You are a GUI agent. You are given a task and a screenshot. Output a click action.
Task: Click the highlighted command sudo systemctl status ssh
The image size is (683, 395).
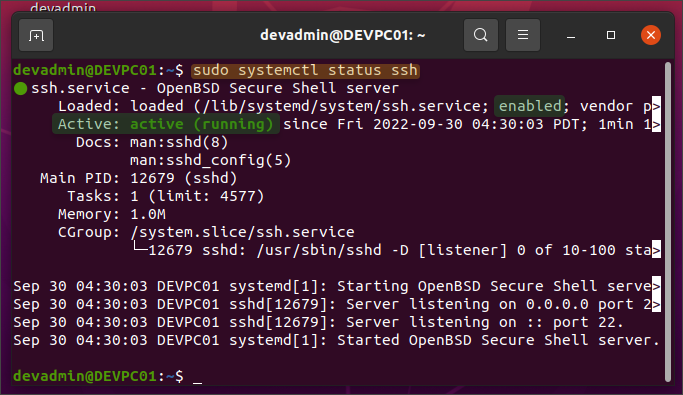coord(305,71)
